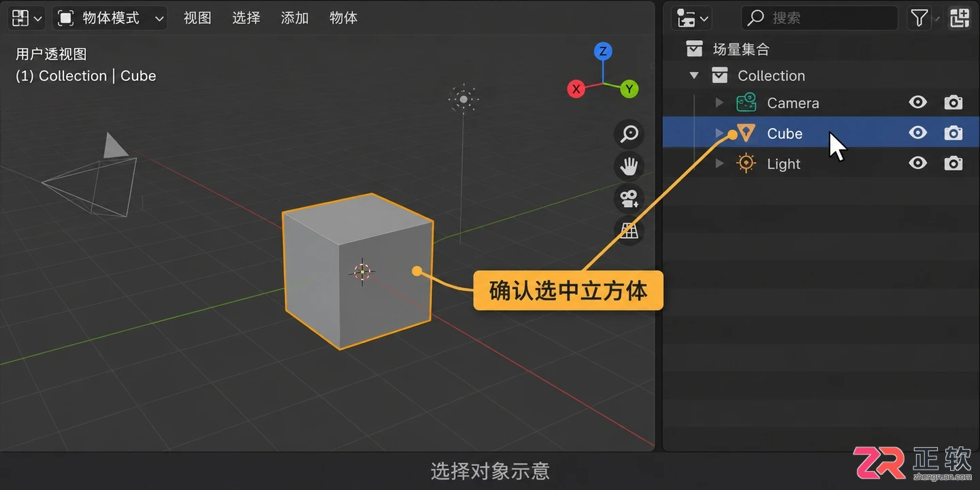This screenshot has height=490, width=980.
Task: Click the pan view hand icon
Action: (630, 166)
